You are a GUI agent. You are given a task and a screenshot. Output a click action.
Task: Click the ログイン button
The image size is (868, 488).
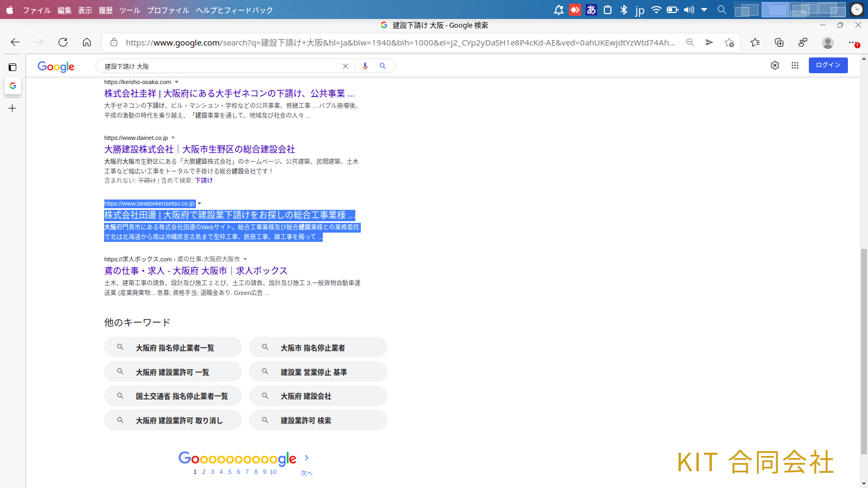click(x=827, y=65)
